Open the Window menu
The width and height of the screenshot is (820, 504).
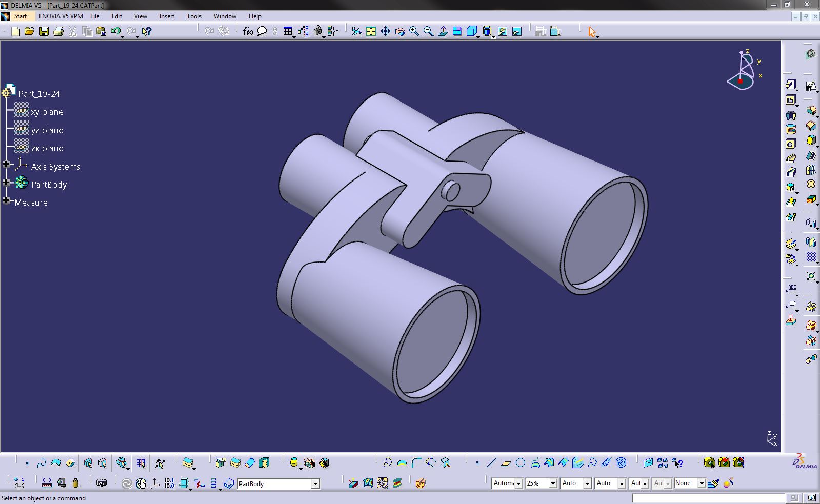tap(225, 16)
